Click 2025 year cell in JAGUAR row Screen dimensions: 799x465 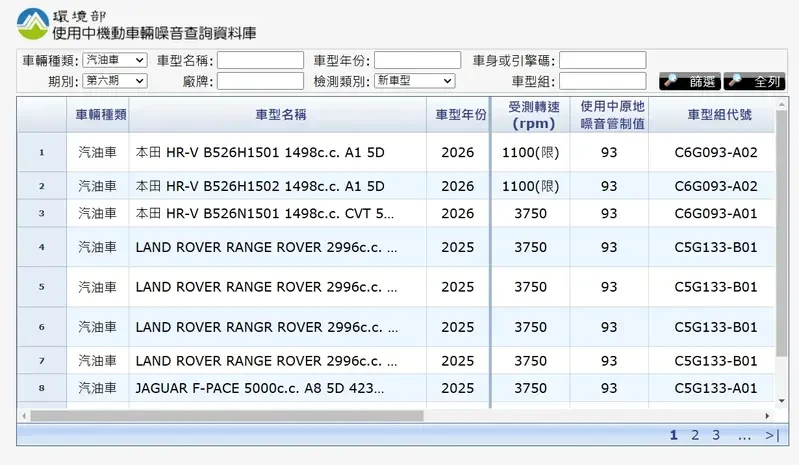458,388
